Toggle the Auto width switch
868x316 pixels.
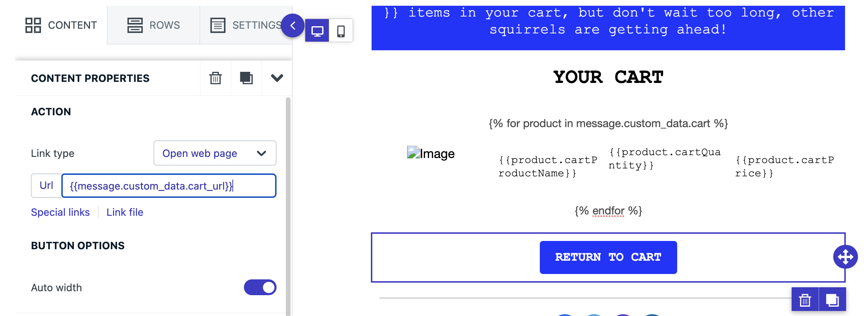(260, 287)
